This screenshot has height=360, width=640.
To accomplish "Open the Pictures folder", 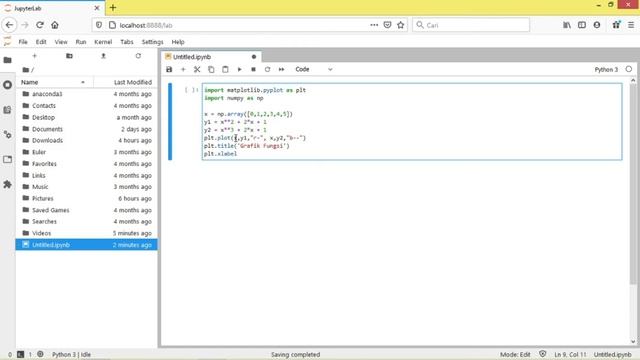I will coord(86,198).
